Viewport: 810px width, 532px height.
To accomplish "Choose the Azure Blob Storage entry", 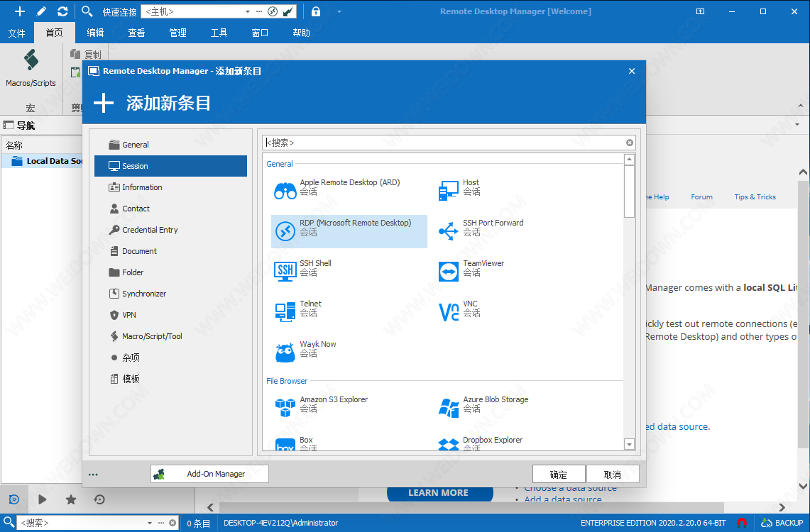I will (x=495, y=405).
